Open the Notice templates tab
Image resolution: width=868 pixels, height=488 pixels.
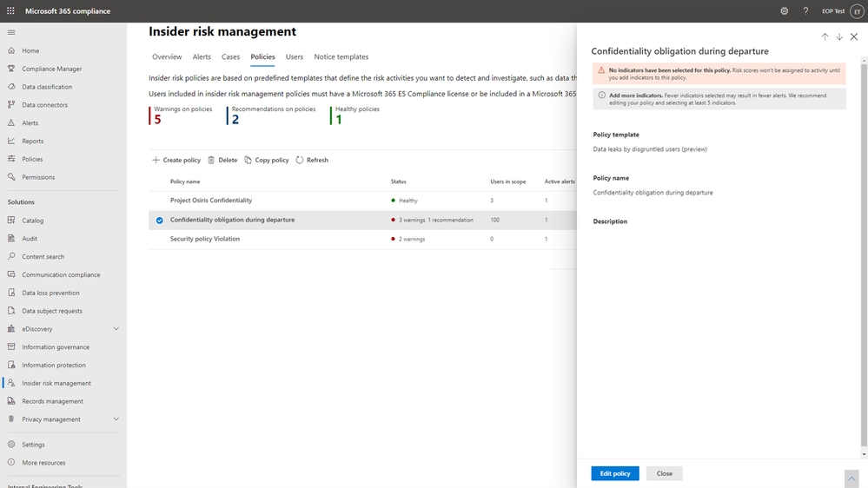coord(341,57)
